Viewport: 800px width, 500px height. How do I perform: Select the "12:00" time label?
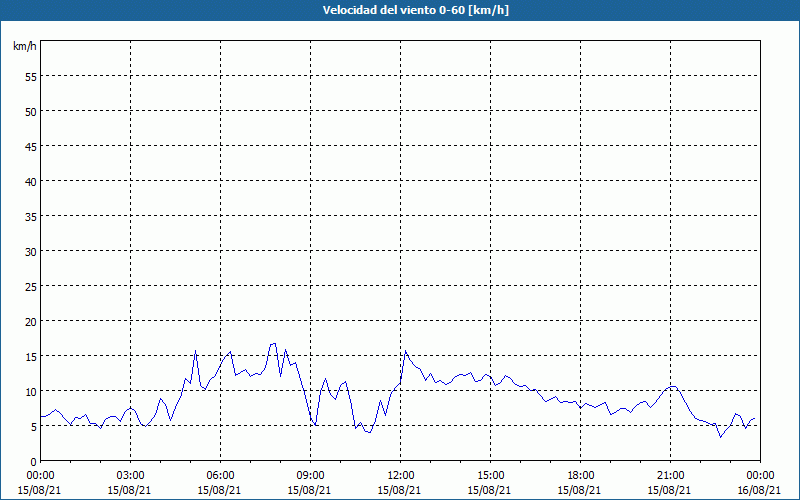click(x=401, y=476)
